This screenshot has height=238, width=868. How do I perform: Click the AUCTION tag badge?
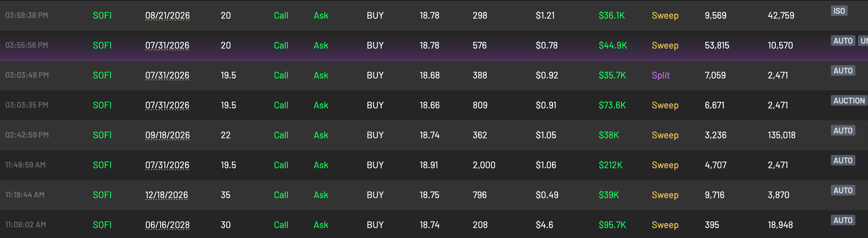(849, 101)
